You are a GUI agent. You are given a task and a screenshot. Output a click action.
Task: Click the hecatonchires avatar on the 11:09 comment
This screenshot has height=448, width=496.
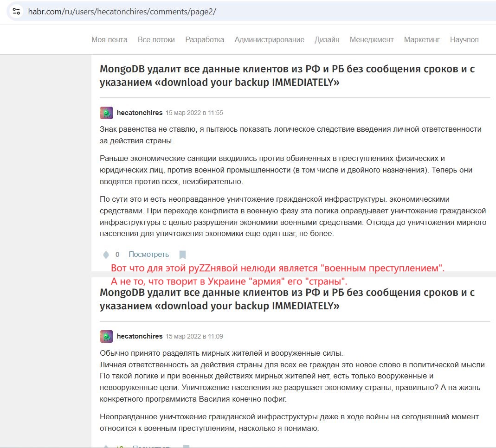click(106, 336)
